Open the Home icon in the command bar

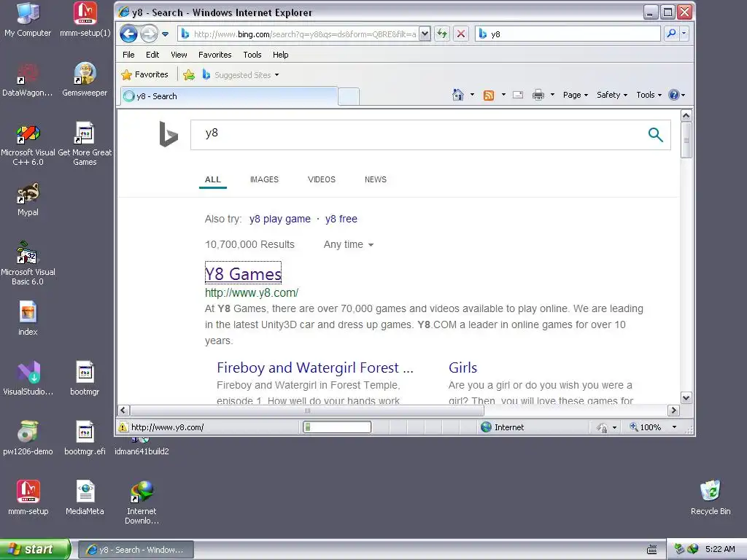coord(458,95)
